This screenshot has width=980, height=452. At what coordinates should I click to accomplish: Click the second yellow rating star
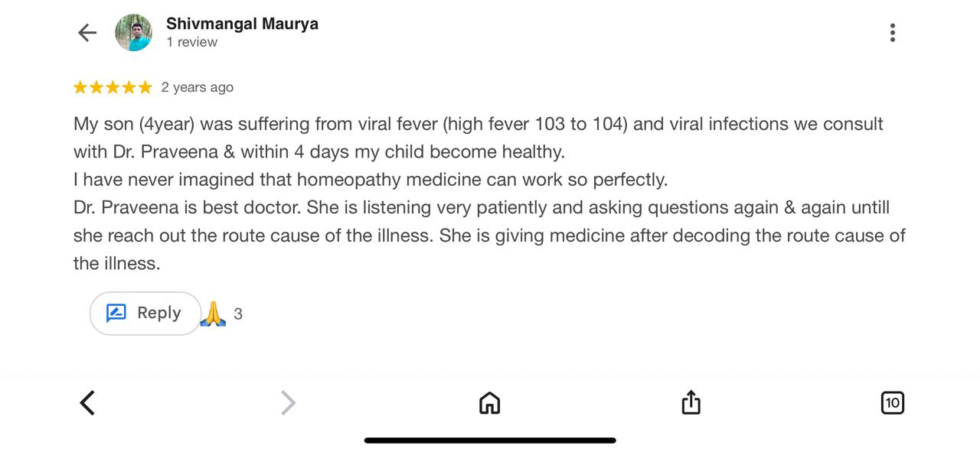point(96,88)
